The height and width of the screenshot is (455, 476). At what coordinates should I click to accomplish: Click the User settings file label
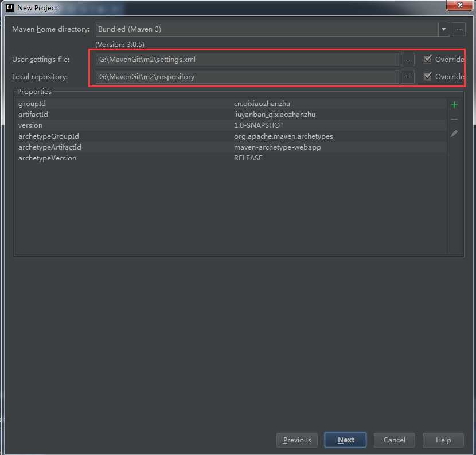[x=41, y=60]
